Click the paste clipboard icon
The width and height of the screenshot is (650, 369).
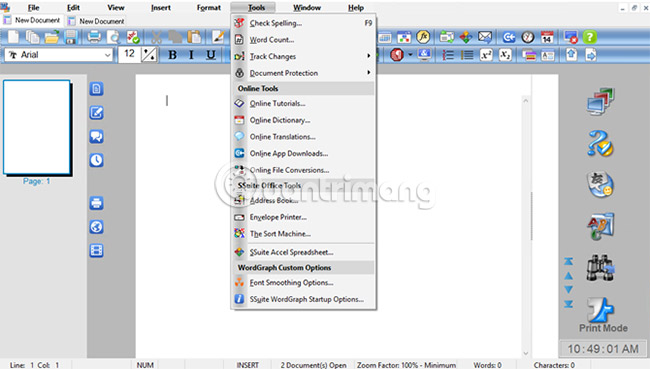194,37
